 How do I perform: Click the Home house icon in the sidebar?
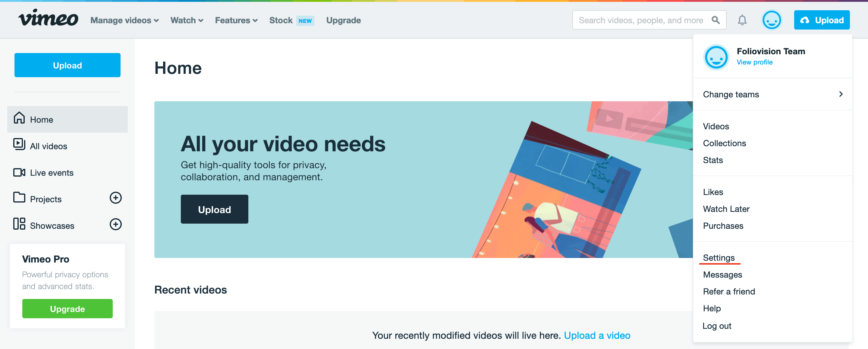coord(19,118)
